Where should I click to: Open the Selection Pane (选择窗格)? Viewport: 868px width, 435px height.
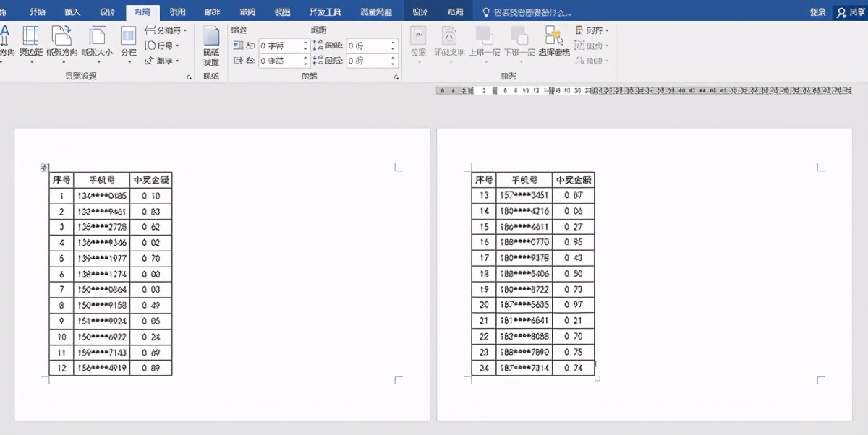554,42
